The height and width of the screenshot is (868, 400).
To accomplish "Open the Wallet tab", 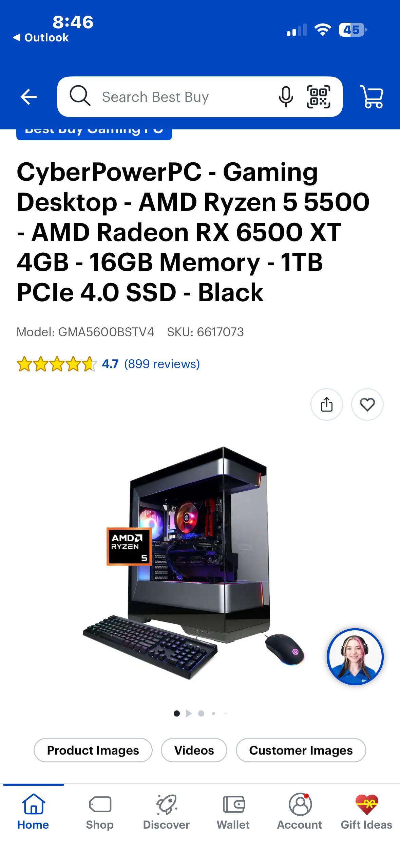I will tap(233, 812).
